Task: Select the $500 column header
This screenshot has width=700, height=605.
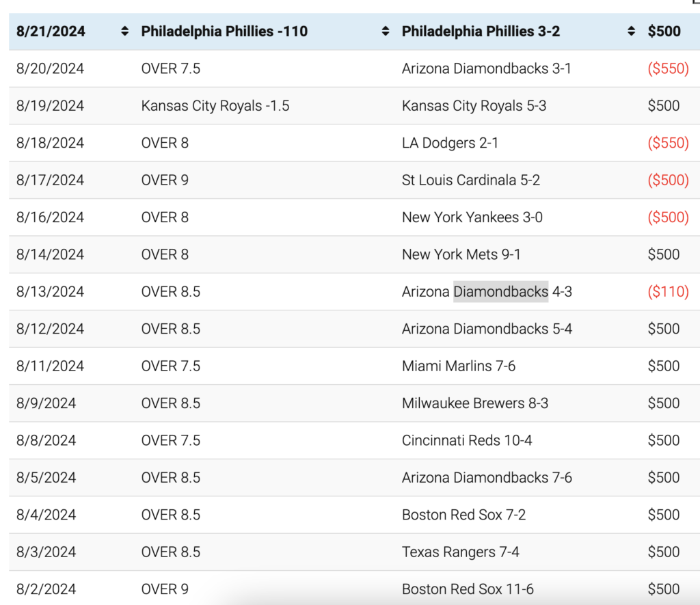Action: coord(664,31)
